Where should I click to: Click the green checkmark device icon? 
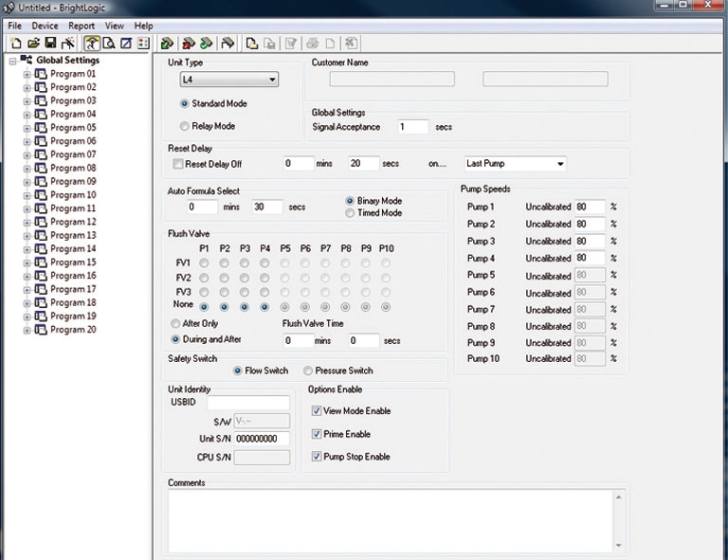pos(206,44)
